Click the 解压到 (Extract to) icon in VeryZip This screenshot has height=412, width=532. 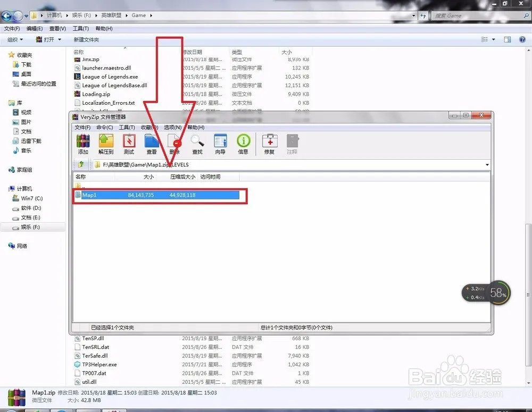click(106, 144)
